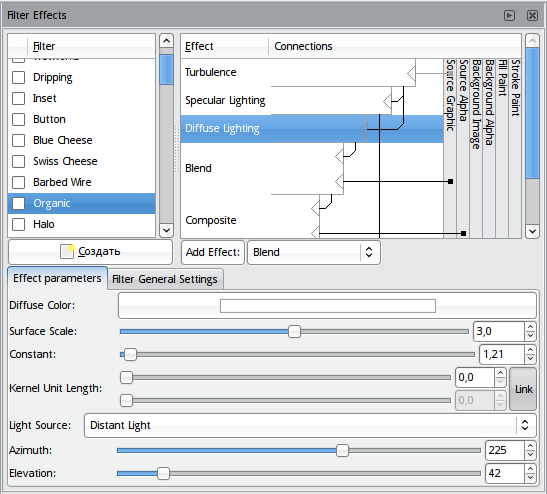547x494 pixels.
Task: Switch to Filter General Settings tab
Action: pyautogui.click(x=165, y=279)
